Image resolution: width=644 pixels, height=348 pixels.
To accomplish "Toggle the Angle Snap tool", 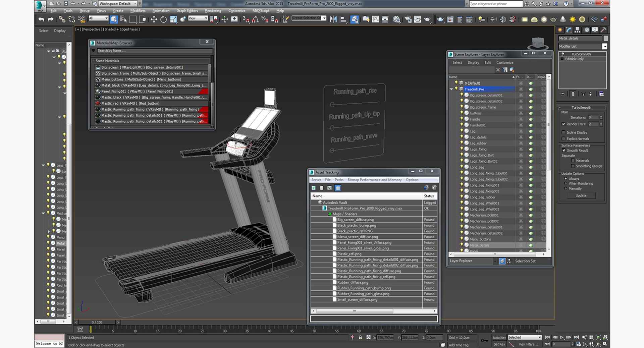I will click(x=255, y=19).
